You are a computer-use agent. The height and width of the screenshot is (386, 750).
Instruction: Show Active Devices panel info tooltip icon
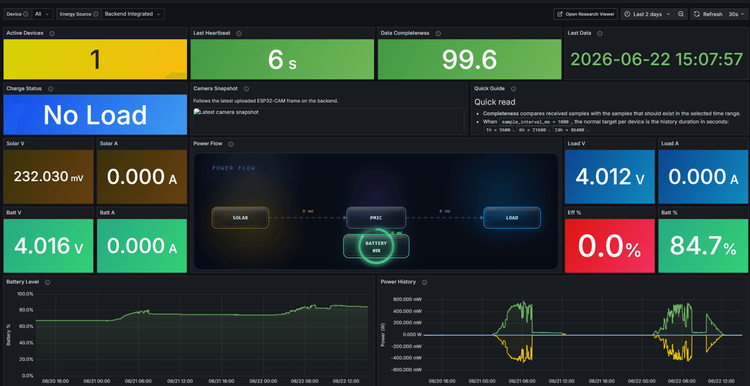coord(52,33)
